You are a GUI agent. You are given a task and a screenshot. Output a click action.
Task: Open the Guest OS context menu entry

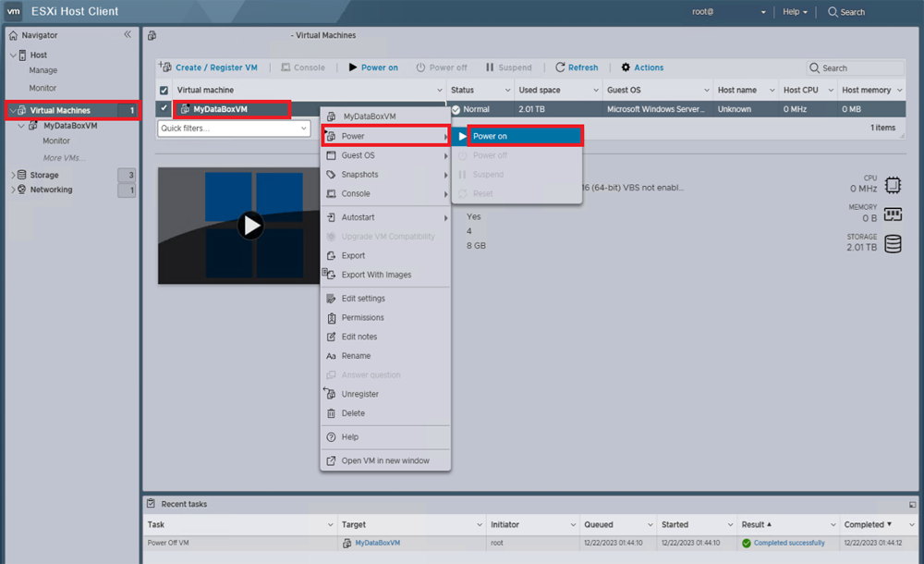click(x=385, y=155)
